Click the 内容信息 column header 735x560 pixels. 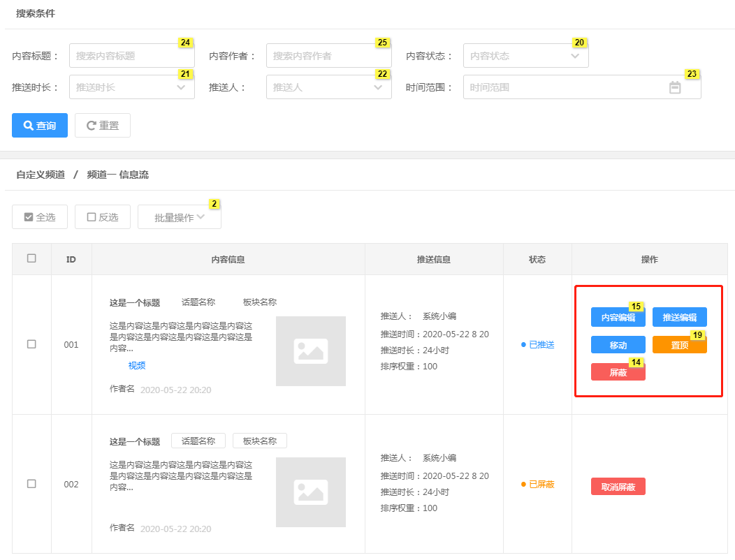pyautogui.click(x=228, y=259)
